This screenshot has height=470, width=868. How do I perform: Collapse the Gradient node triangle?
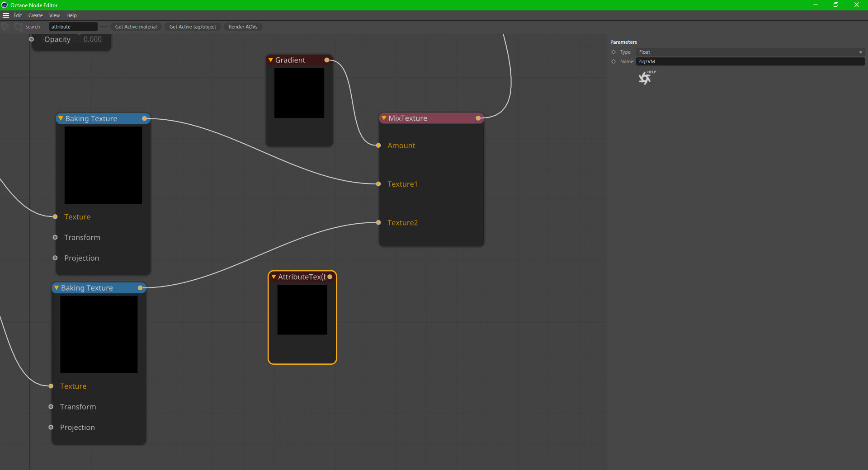point(271,60)
